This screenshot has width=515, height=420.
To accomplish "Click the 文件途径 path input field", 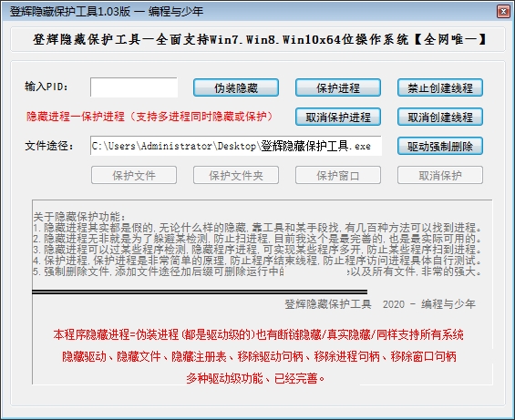I will [x=236, y=146].
